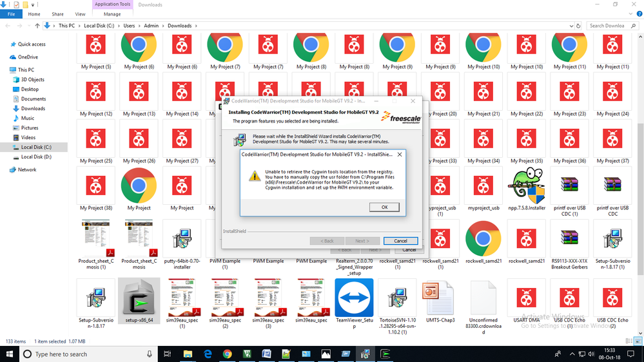Click the taskbar search box
This screenshot has width=644, height=362.
click(x=88, y=354)
